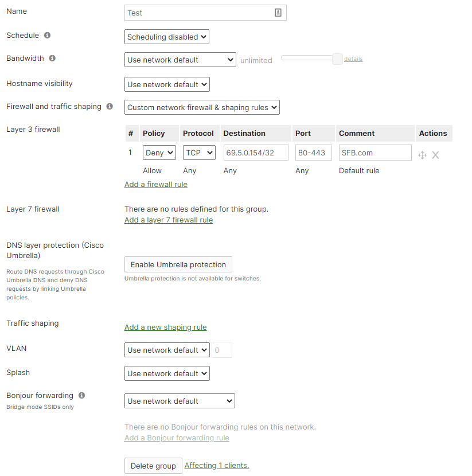Click the Destination field with 69.5.0.154/32
Screen dimensions: 472x476
point(255,153)
